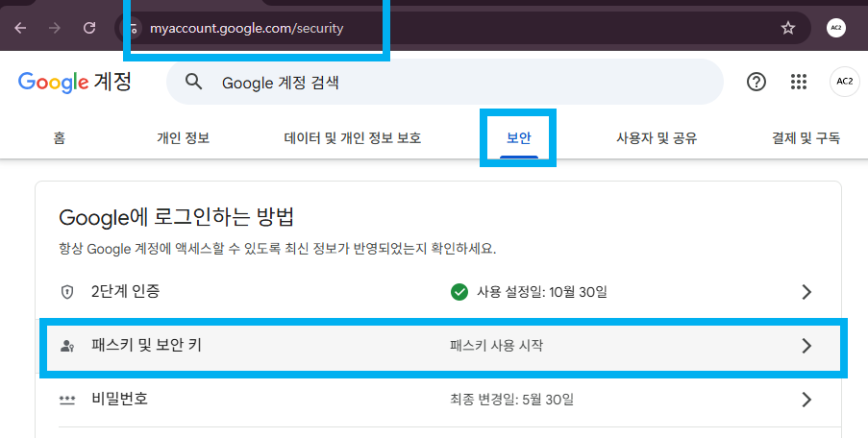868x438 pixels.
Task: Click the Google 계정 검색 search field
Action: [444, 82]
